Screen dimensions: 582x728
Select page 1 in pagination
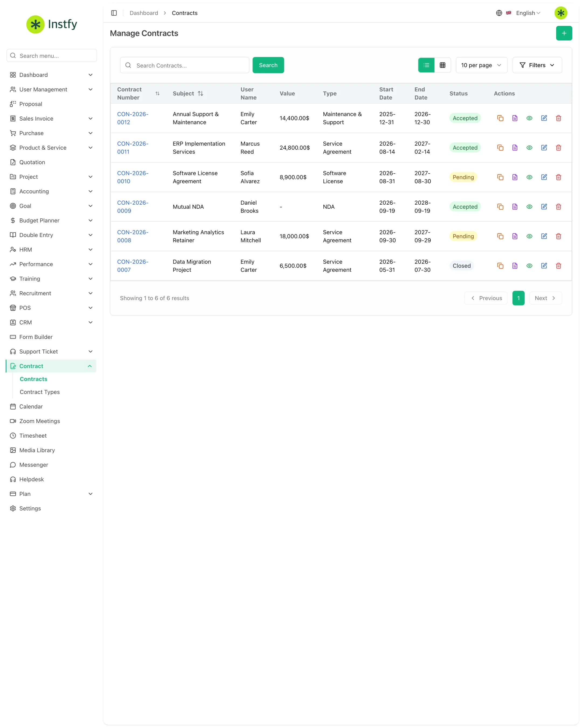click(x=518, y=298)
